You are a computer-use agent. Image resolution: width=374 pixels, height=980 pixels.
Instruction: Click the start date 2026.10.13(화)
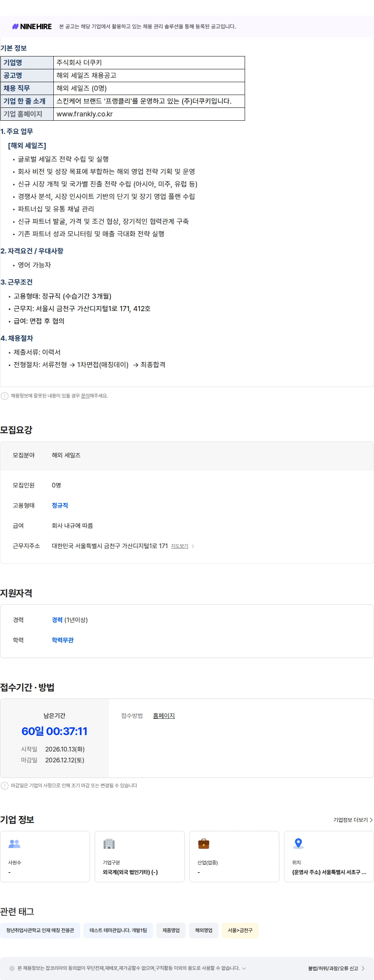tap(65, 749)
